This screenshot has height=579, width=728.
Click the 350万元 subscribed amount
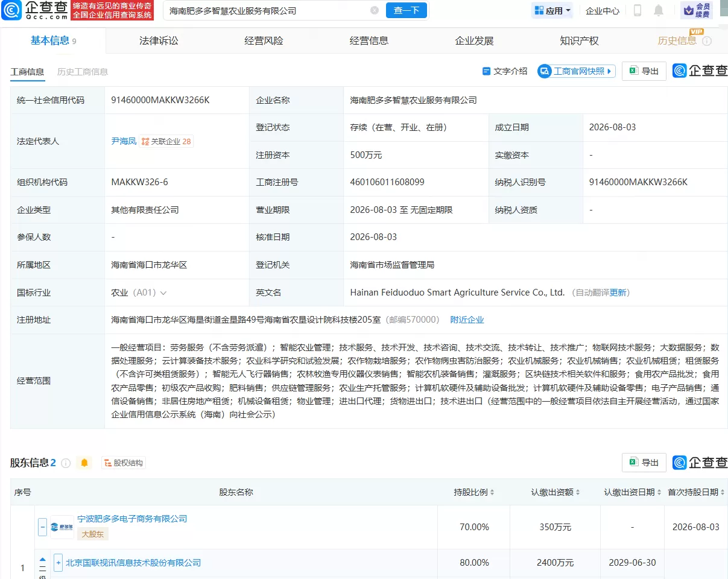click(555, 527)
